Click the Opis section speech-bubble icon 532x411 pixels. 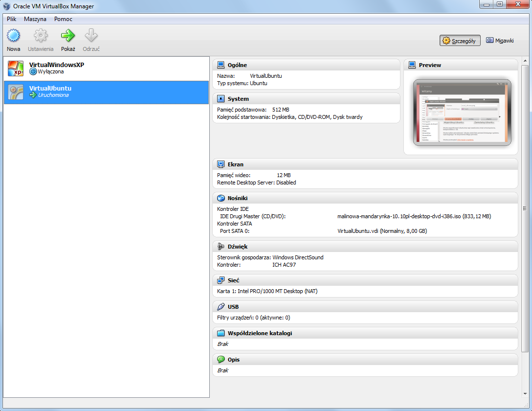[221, 359]
